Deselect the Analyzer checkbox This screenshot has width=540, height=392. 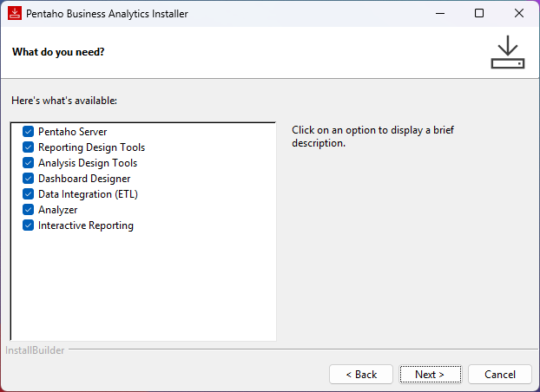click(x=28, y=210)
